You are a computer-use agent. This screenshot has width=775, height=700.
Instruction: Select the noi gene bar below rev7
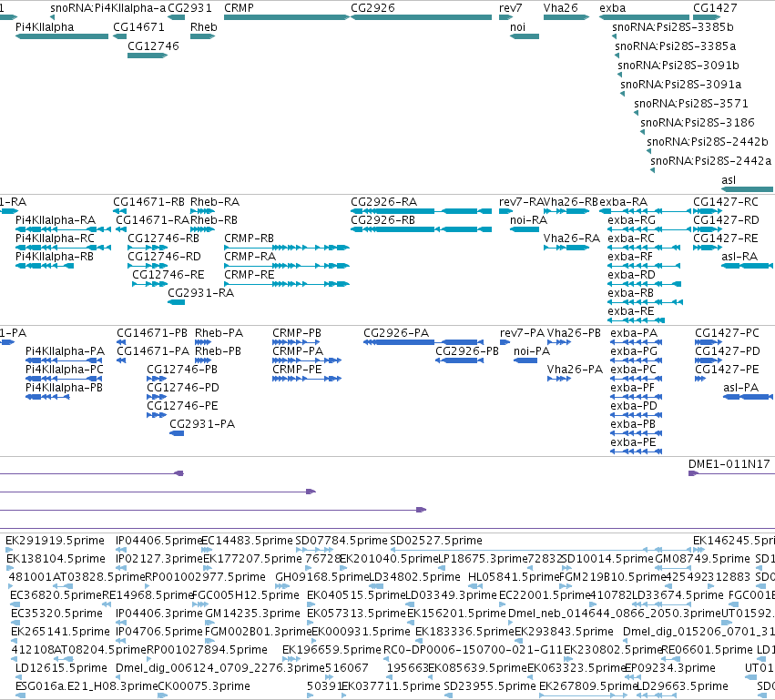[525, 36]
